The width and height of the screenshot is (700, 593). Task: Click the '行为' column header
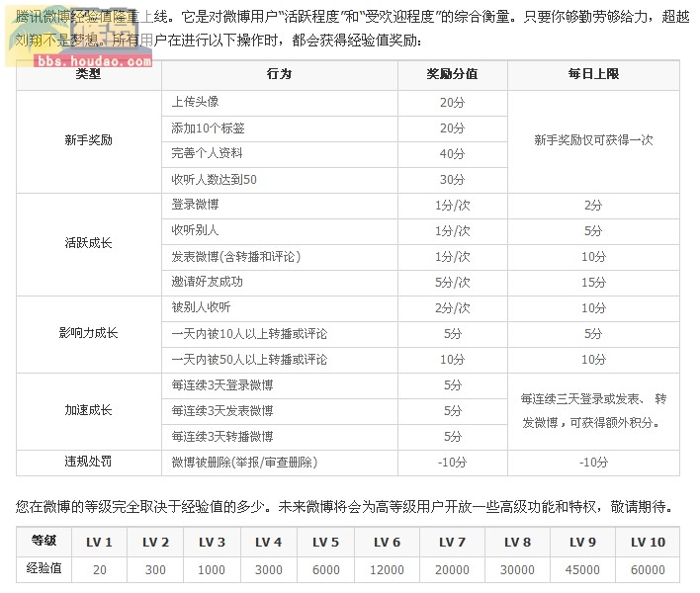point(279,74)
